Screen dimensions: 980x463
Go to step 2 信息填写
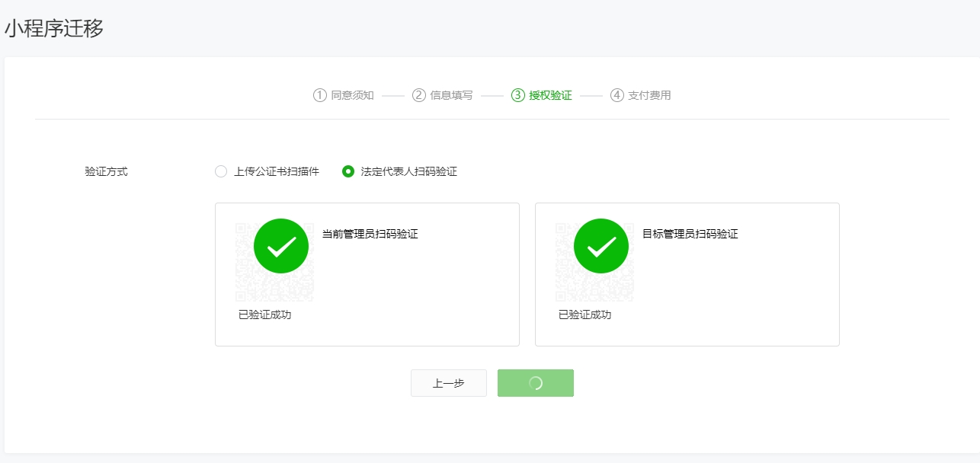(443, 95)
